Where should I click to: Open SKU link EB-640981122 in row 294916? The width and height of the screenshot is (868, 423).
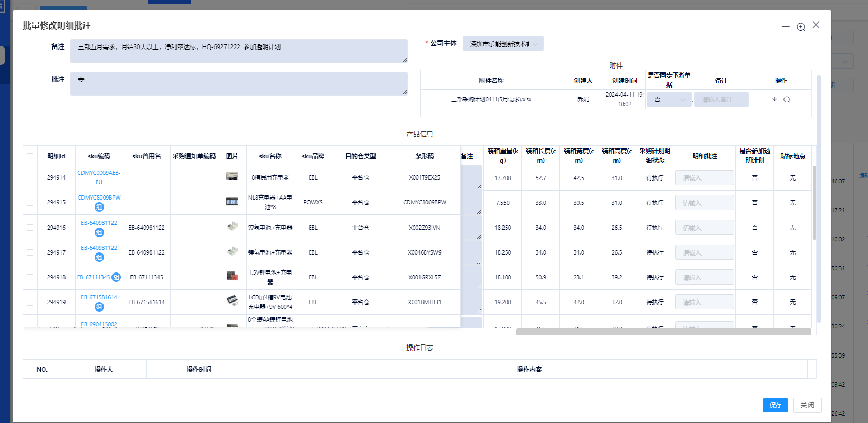point(99,223)
